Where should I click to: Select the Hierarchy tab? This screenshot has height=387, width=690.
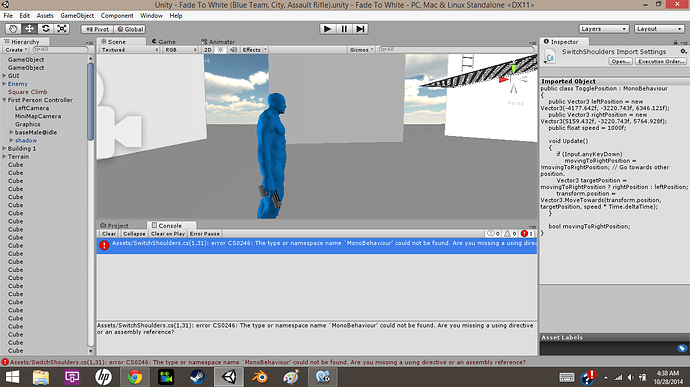tap(25, 41)
